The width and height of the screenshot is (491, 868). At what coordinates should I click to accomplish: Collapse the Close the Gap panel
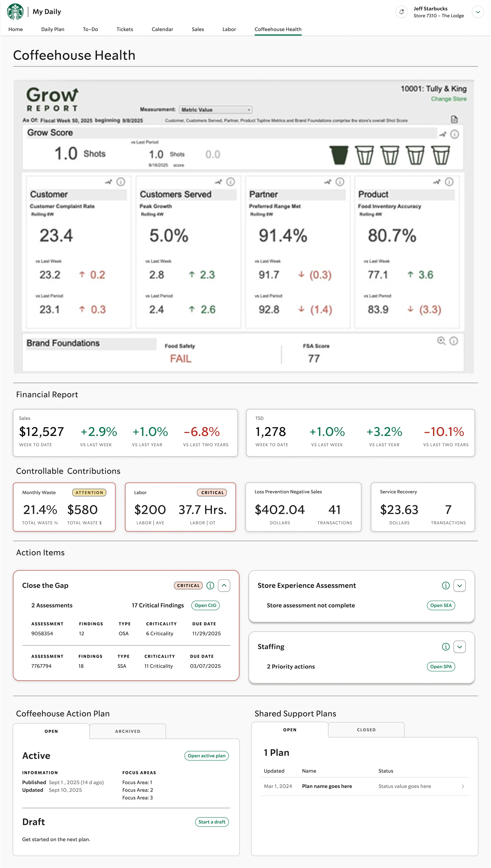point(224,585)
